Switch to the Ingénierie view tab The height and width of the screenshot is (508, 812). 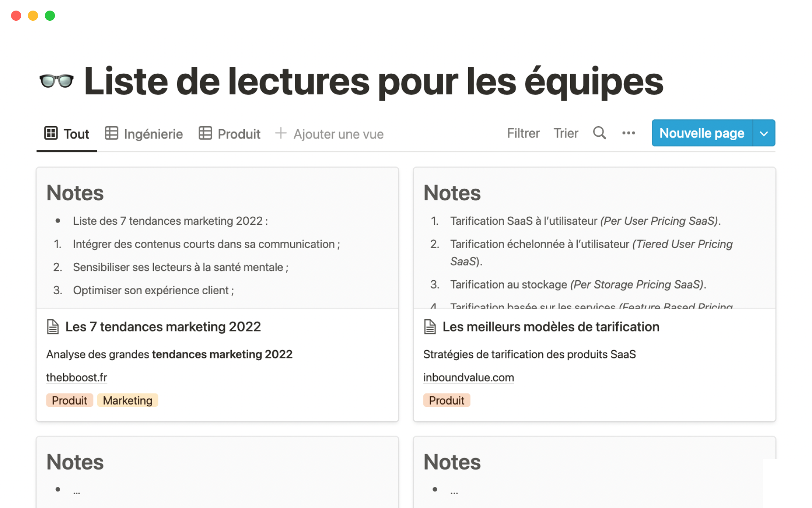tap(153, 134)
